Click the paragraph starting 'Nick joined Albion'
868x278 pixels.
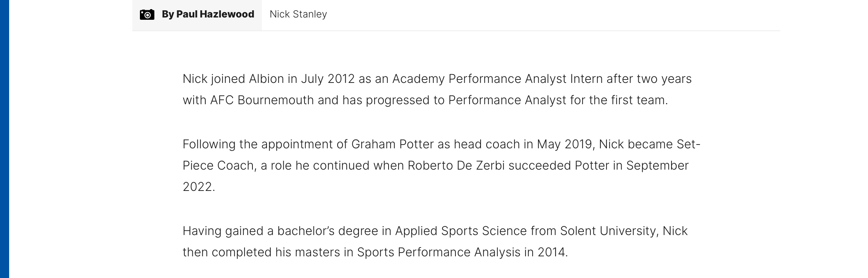coord(437,89)
